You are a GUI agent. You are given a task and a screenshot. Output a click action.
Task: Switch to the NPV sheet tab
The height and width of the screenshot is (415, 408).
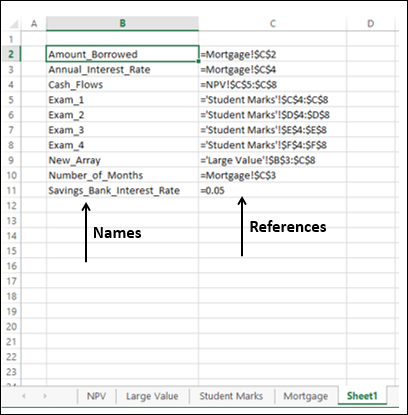click(96, 396)
